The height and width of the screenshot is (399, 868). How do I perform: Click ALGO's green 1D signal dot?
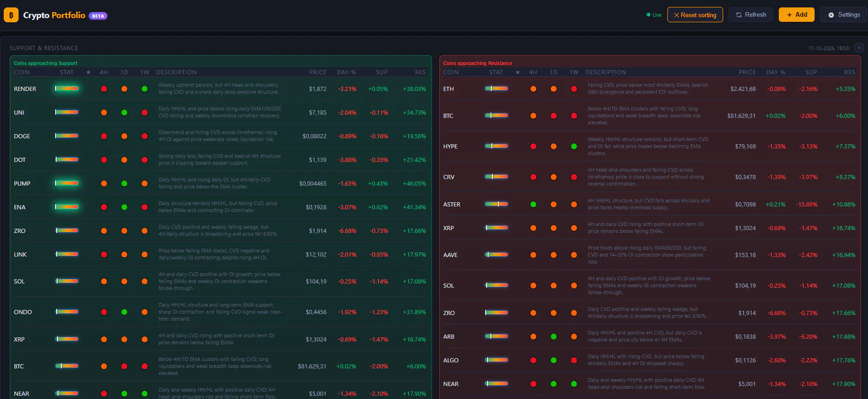554,360
